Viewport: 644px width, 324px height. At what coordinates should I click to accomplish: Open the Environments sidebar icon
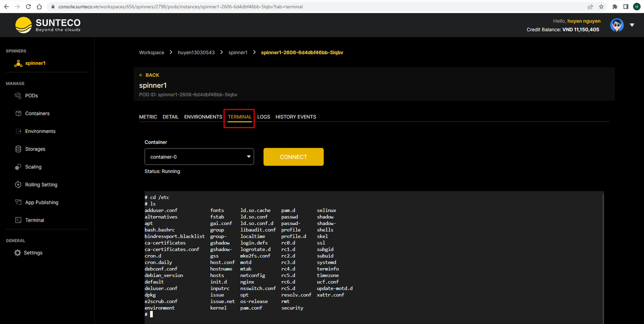[18, 131]
